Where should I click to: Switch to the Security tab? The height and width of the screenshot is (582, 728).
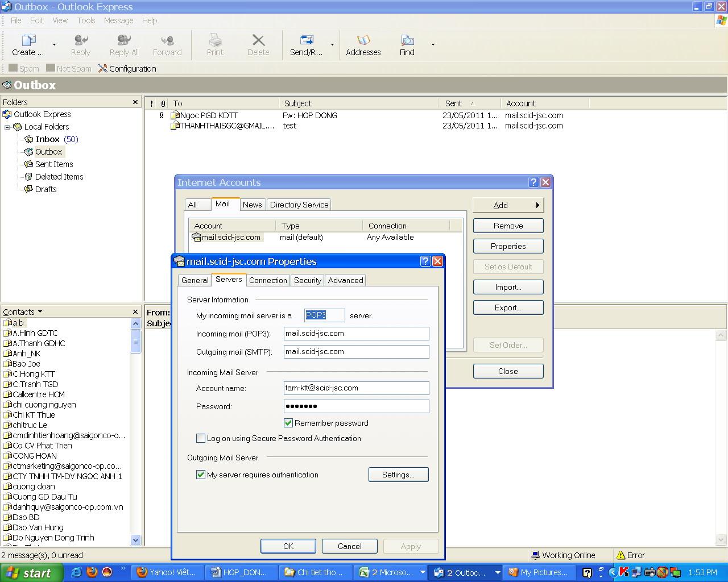coord(308,280)
